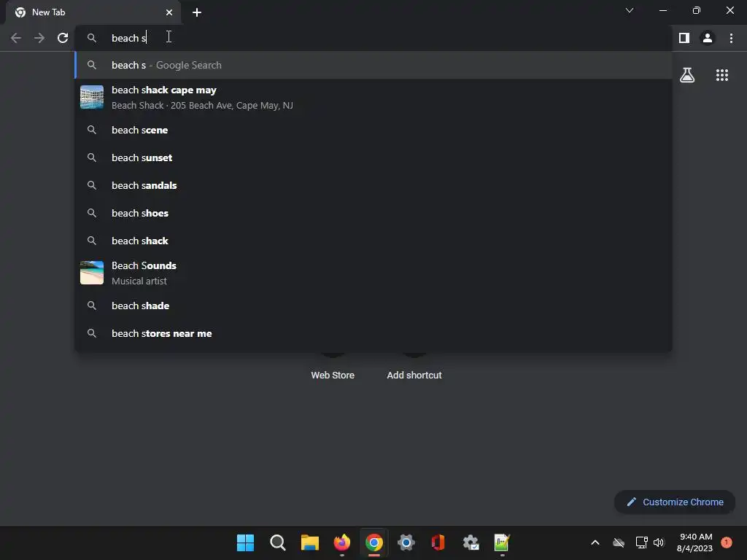Click the OneDrive cloud tray icon
The width and height of the screenshot is (747, 560).
(x=619, y=542)
